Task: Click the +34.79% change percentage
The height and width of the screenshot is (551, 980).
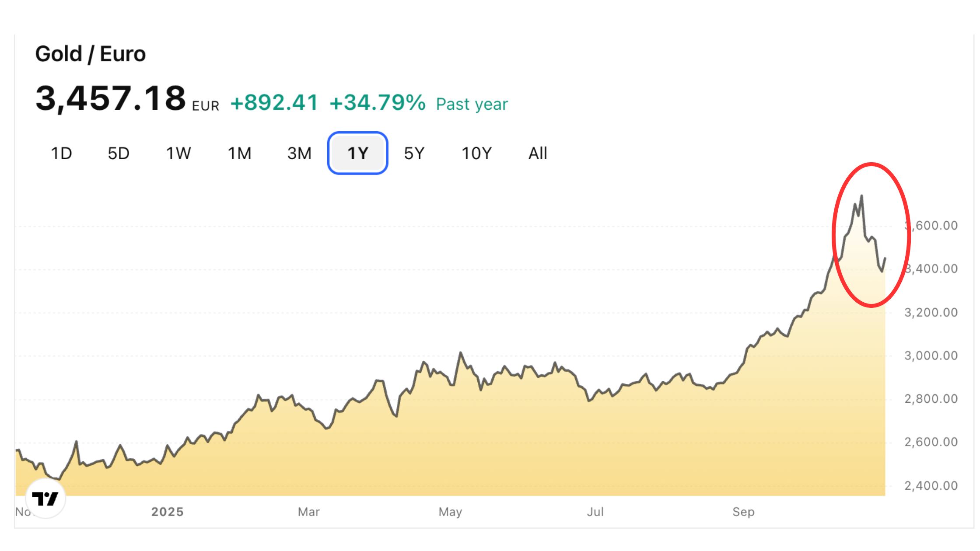Action: 377,103
